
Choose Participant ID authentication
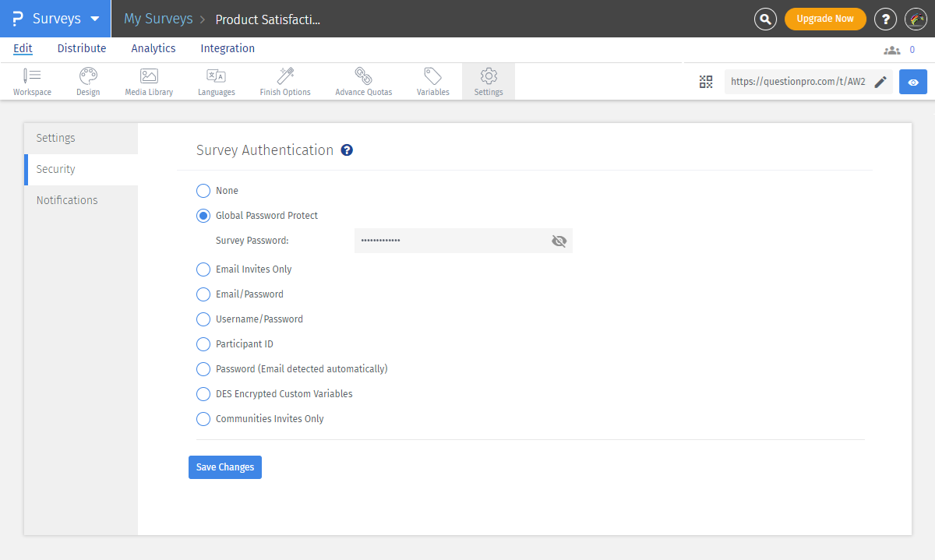(203, 343)
